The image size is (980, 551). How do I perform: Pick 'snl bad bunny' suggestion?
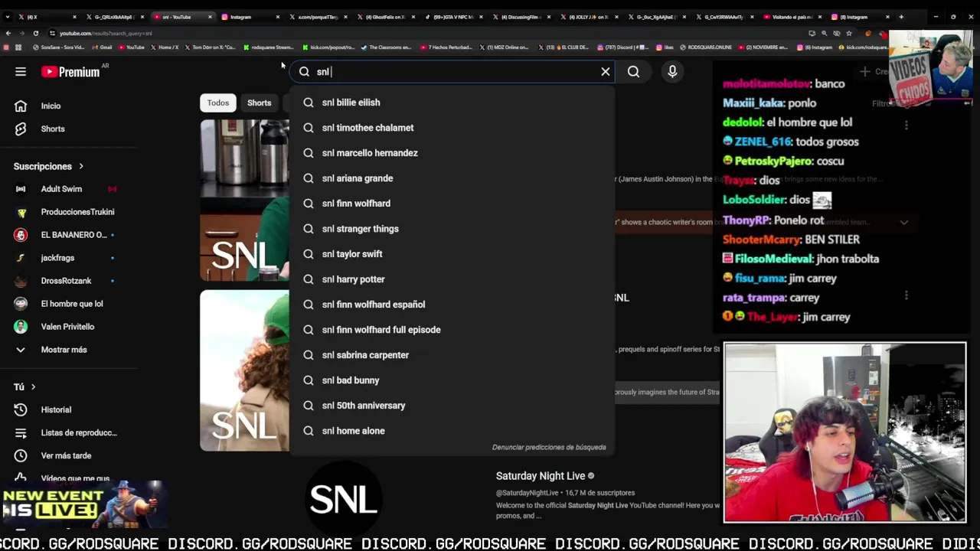click(452, 380)
